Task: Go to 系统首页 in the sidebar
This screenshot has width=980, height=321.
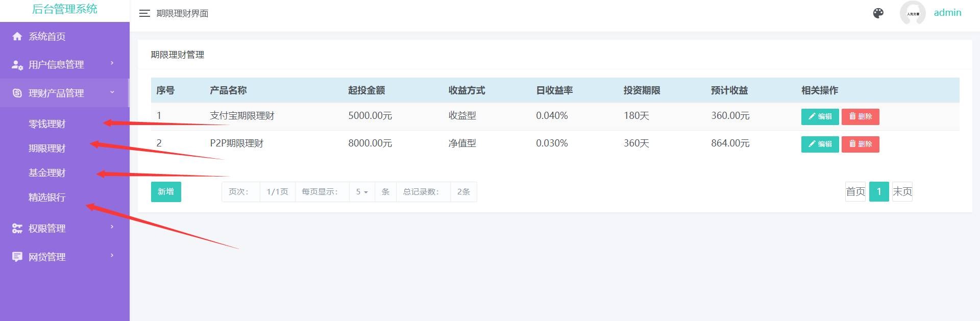Action: (47, 36)
